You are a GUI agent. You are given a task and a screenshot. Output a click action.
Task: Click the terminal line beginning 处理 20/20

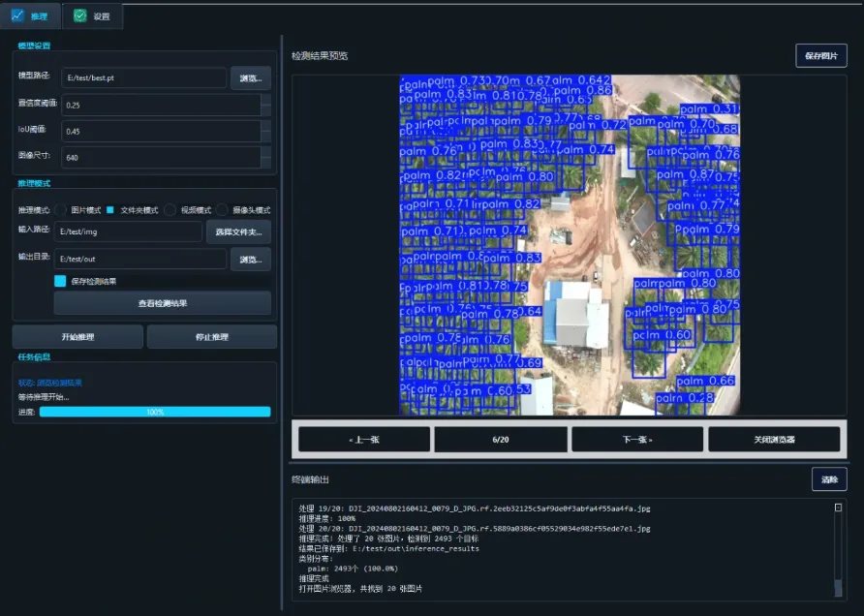point(475,529)
